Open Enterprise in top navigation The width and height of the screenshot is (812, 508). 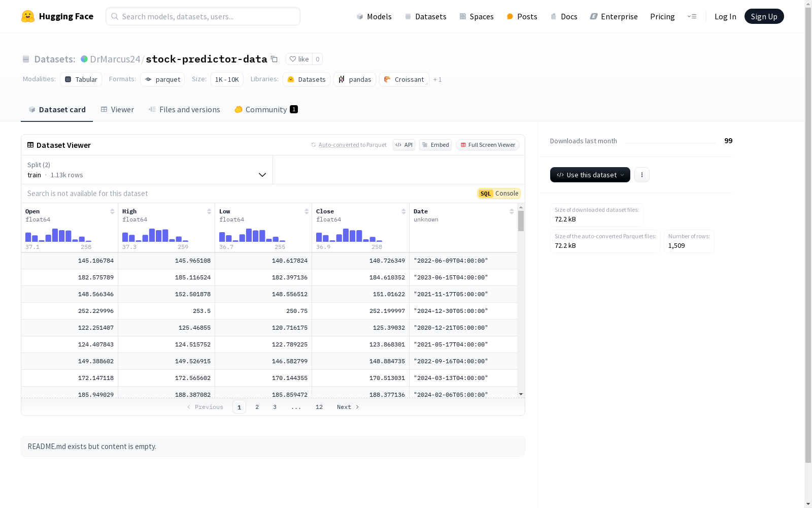coord(614,16)
